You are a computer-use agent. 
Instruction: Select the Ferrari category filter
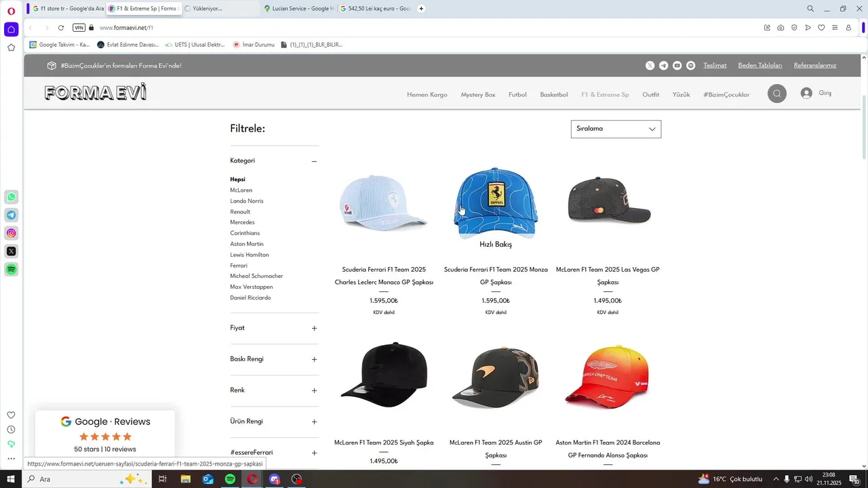(x=239, y=266)
